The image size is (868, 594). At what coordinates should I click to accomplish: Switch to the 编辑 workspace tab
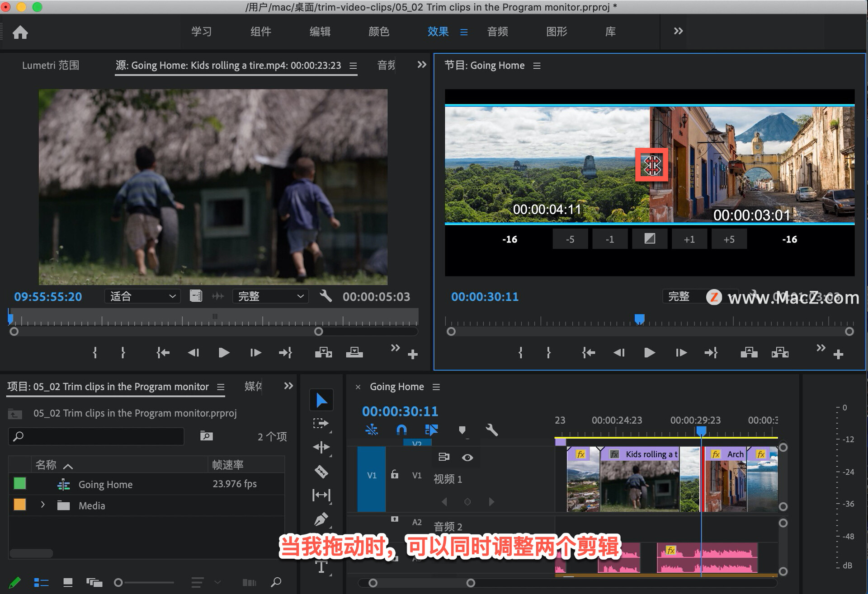320,32
